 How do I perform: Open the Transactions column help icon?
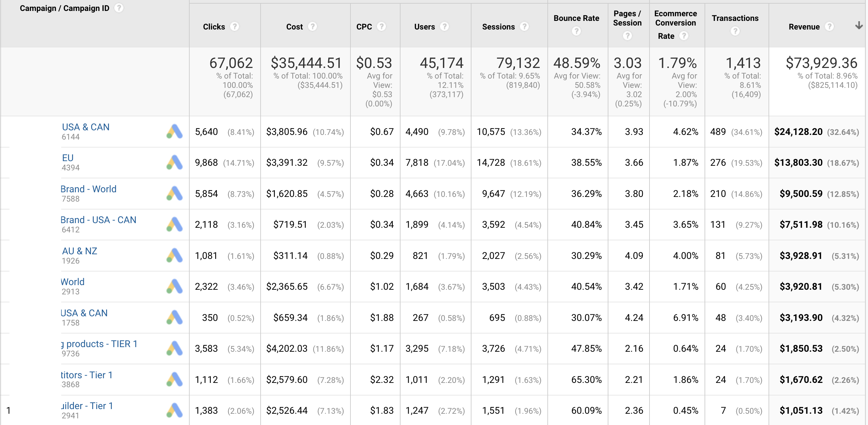[735, 31]
